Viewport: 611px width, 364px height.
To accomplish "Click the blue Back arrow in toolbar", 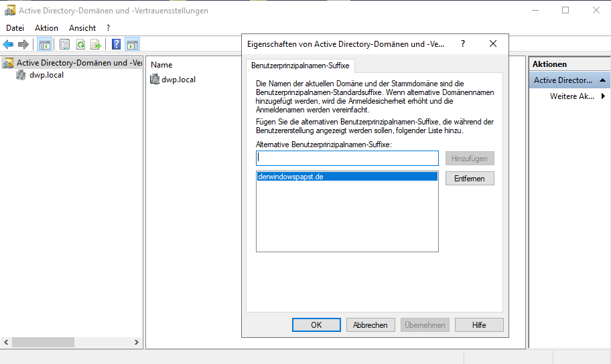I will tap(8, 45).
